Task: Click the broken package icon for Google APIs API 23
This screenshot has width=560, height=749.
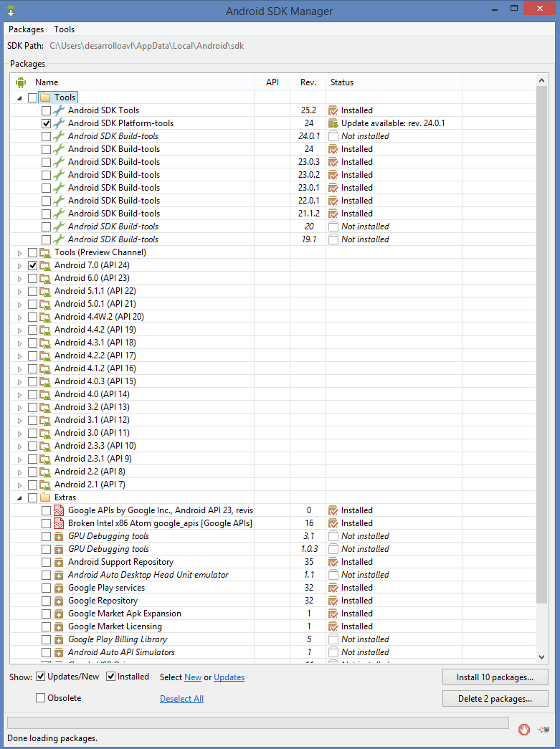Action: pos(59,510)
